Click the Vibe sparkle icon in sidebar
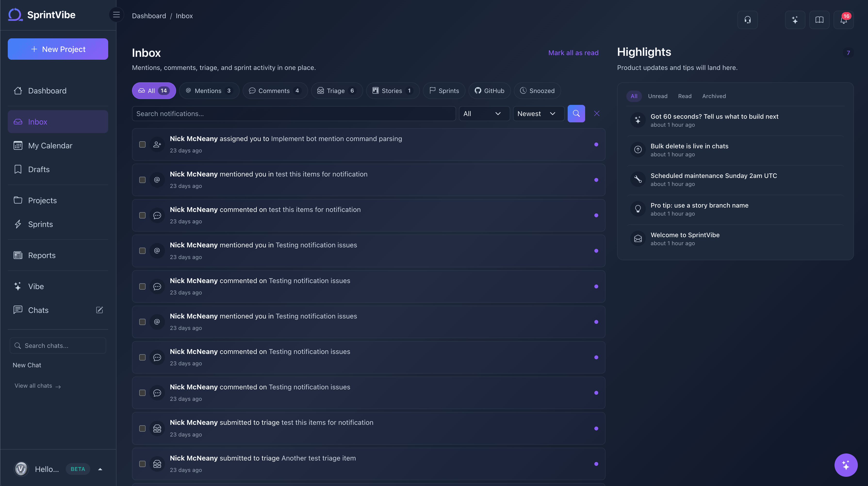Viewport: 868px width, 486px height. [x=18, y=286]
